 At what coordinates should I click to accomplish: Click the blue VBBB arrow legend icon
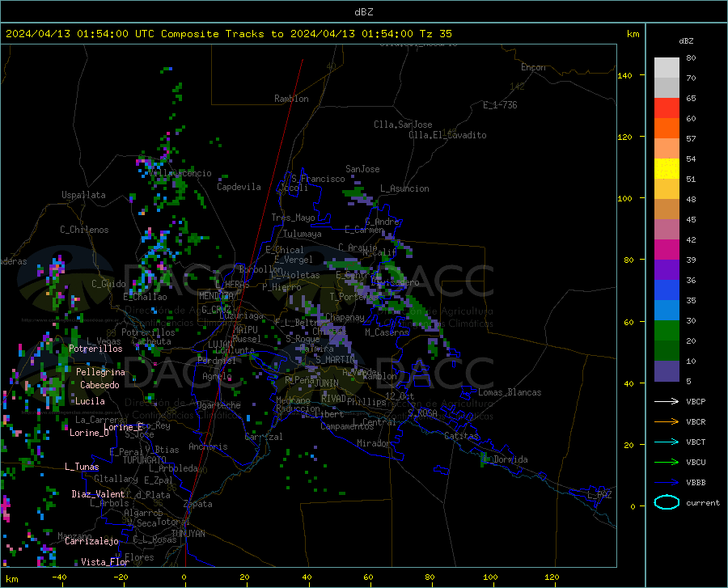pyautogui.click(x=667, y=483)
